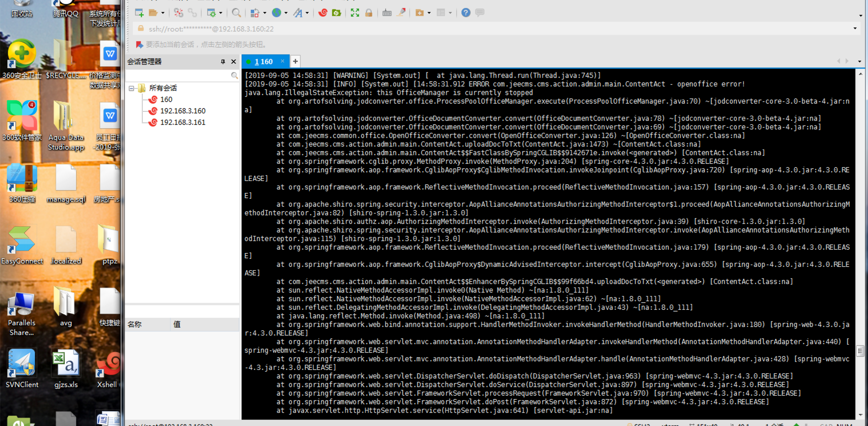Select the 192.168.3.161 session

182,122
